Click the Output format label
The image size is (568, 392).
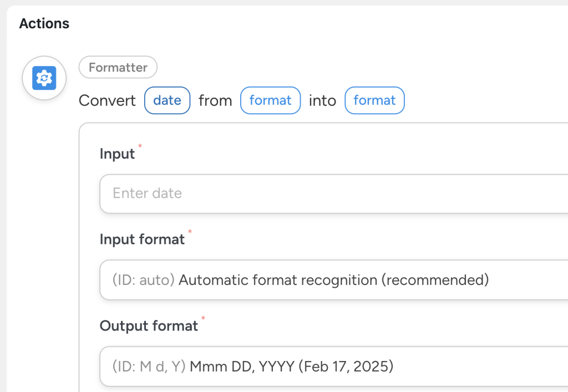tap(149, 325)
